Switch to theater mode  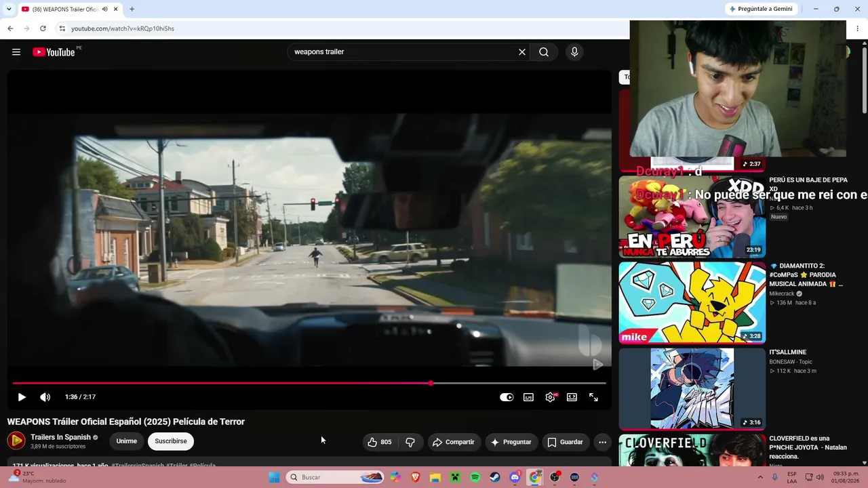pos(572,397)
